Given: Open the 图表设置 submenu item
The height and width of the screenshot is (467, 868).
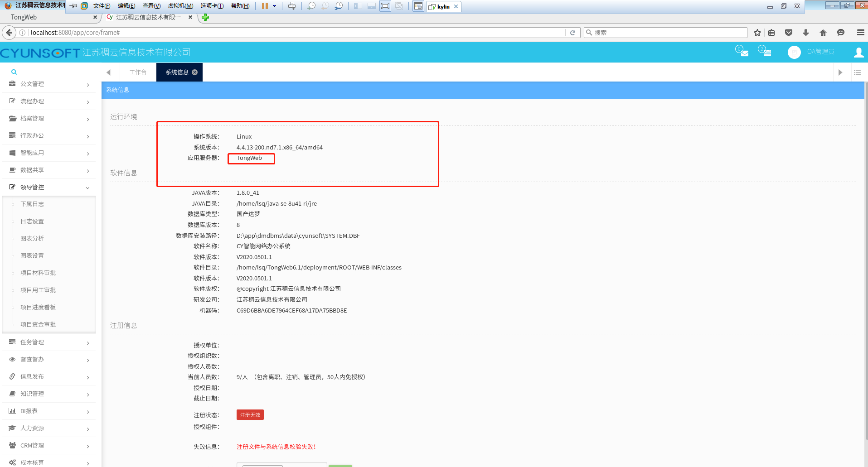Looking at the screenshot, I should pyautogui.click(x=32, y=256).
